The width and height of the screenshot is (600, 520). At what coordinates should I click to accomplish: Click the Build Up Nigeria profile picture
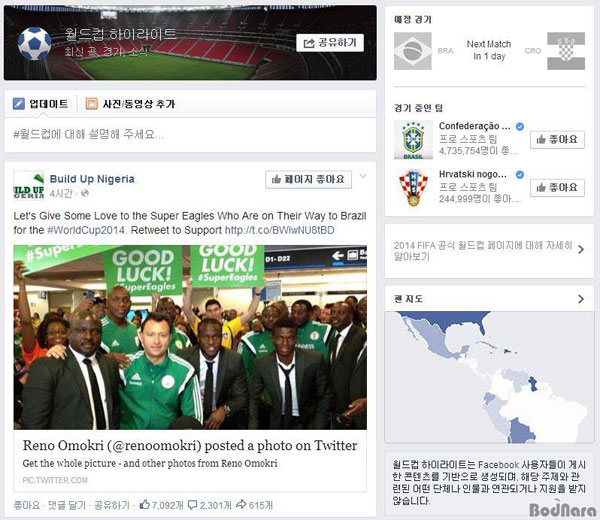point(29,186)
